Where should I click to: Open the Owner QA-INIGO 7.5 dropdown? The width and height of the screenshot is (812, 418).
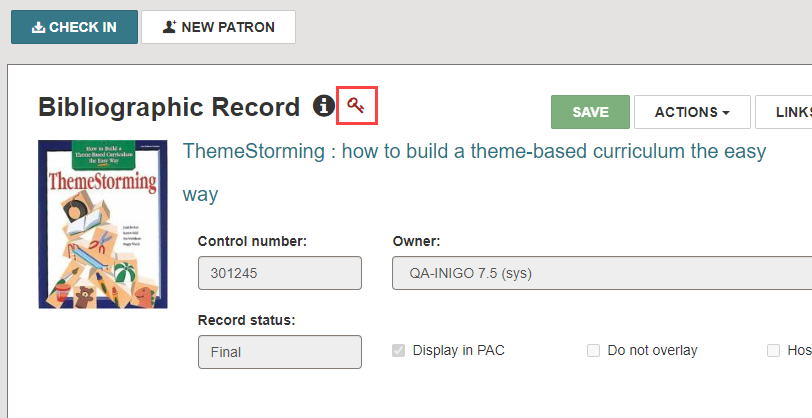(x=602, y=273)
